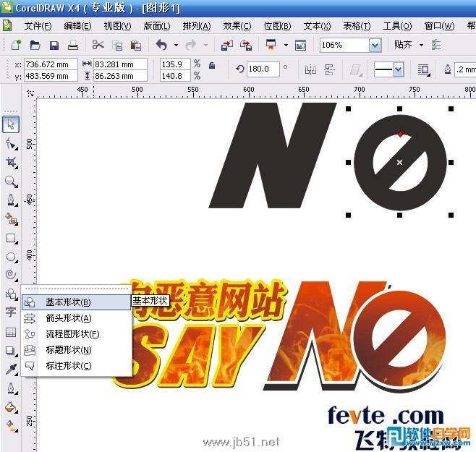Open the 位图(B) menu

tap(277, 26)
